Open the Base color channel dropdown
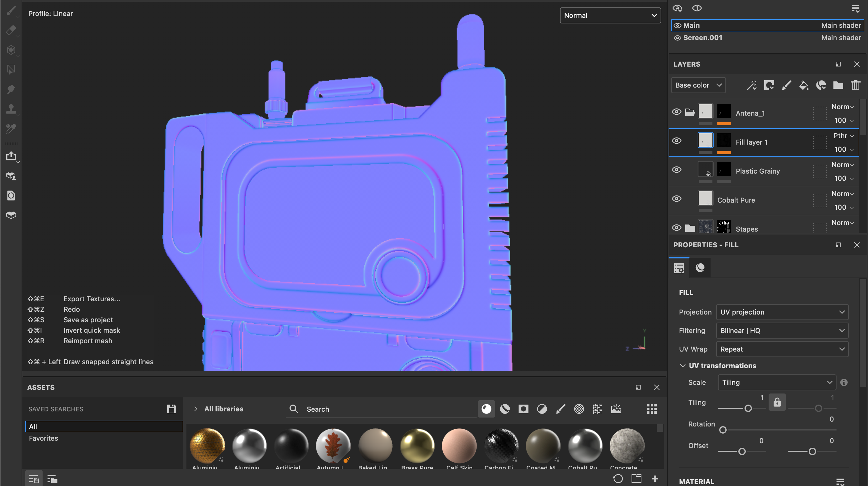Image resolution: width=868 pixels, height=486 pixels. [x=698, y=85]
